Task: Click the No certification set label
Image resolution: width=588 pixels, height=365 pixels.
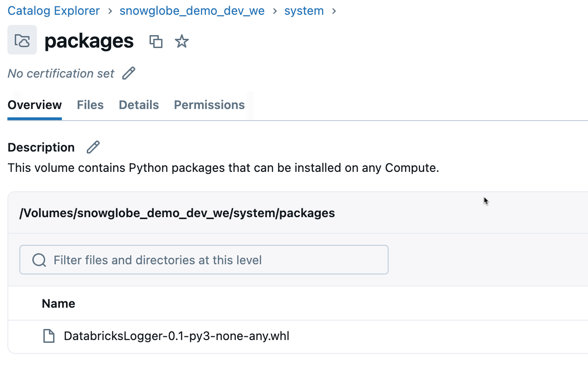Action: click(61, 73)
